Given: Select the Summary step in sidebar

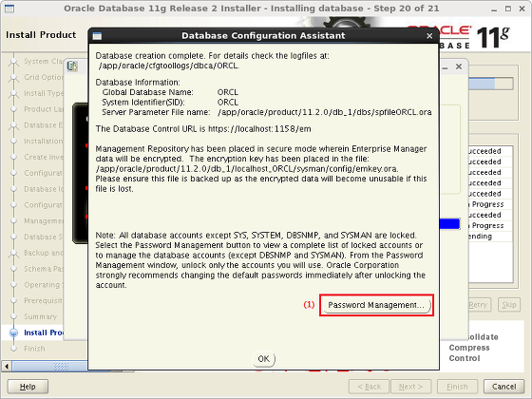Looking at the screenshot, I should (x=40, y=316).
